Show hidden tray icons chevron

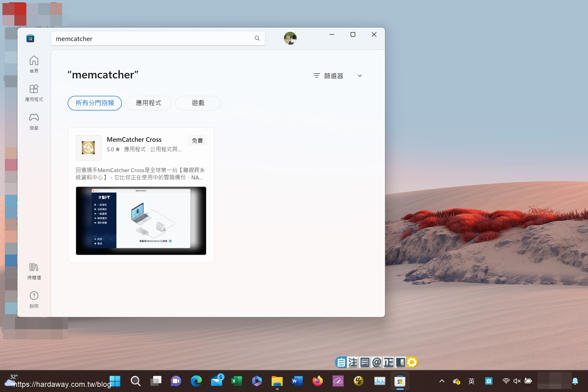442,381
